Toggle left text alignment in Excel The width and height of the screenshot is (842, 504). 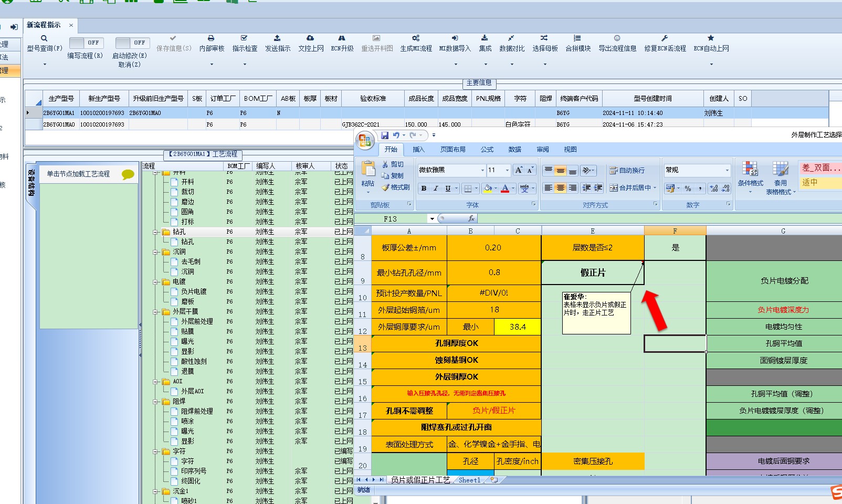pos(549,188)
